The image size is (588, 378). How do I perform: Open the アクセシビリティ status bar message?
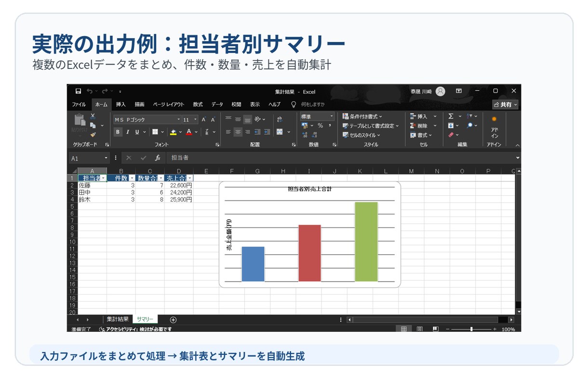135,329
